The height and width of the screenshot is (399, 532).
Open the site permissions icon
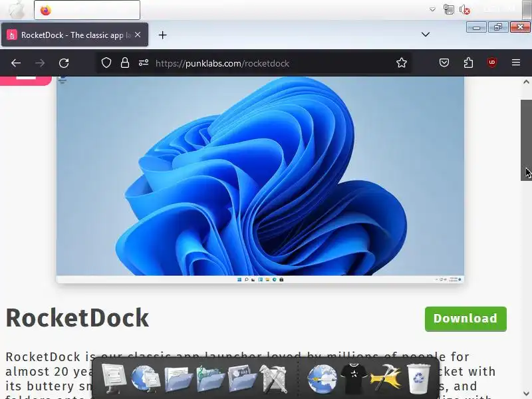coord(144,63)
